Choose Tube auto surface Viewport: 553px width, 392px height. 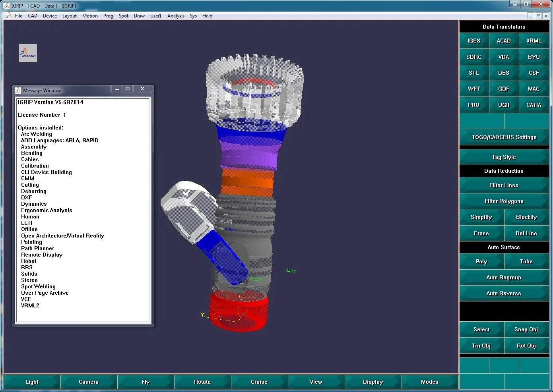click(526, 262)
